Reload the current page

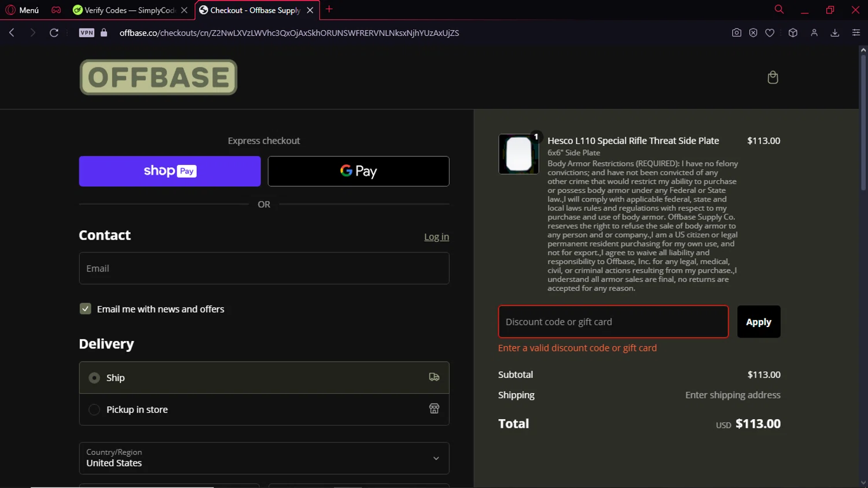tap(54, 33)
